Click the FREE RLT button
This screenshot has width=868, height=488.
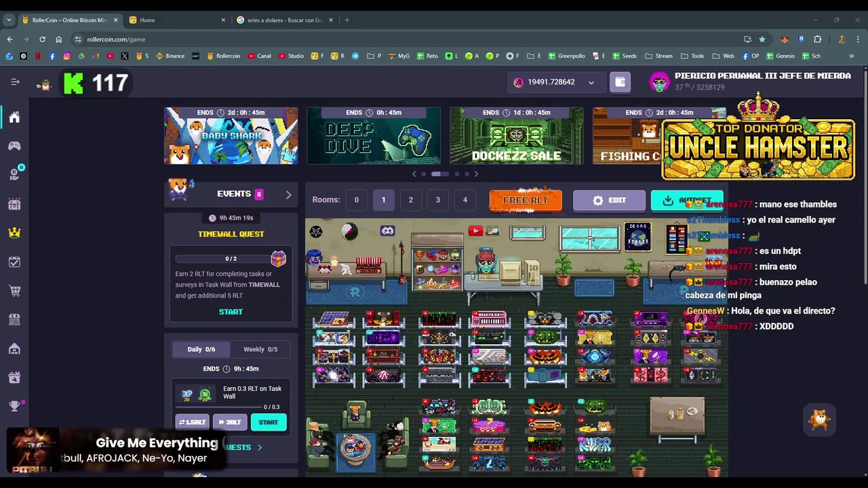(526, 200)
